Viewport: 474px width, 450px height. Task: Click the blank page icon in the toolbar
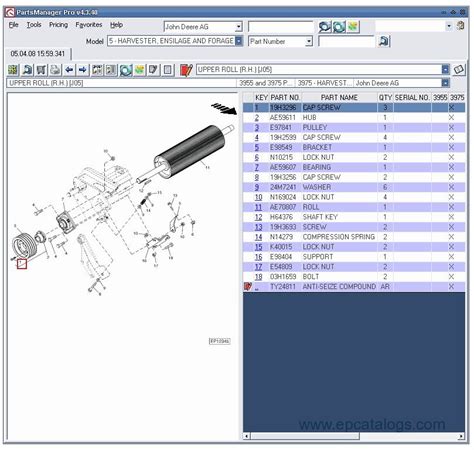pyautogui.click(x=168, y=70)
